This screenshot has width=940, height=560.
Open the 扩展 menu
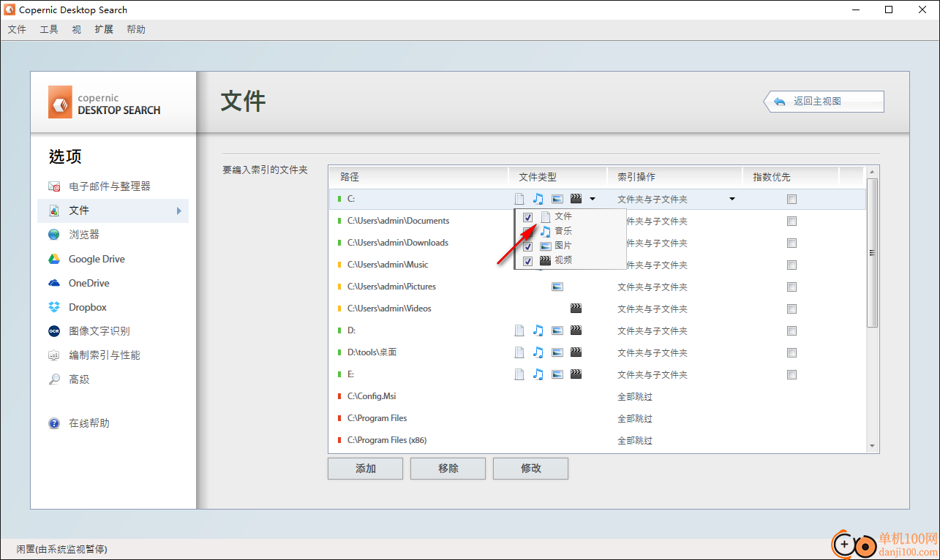[104, 29]
